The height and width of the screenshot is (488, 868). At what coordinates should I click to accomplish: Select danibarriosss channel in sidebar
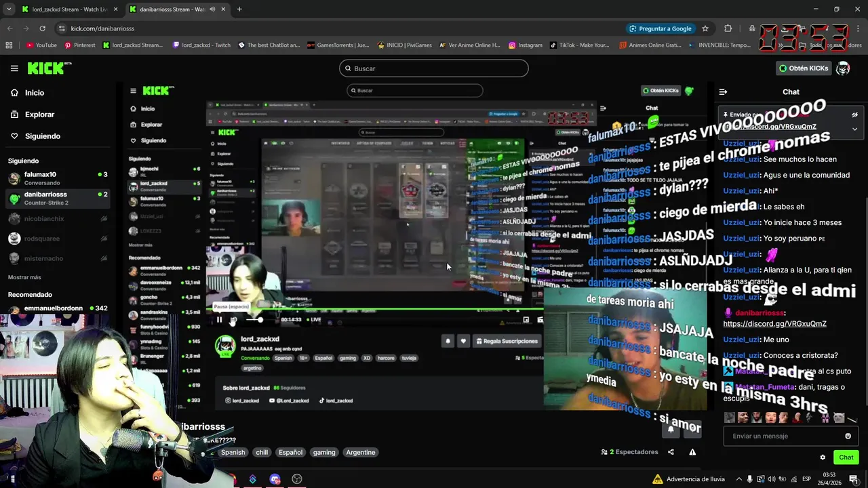click(x=57, y=198)
